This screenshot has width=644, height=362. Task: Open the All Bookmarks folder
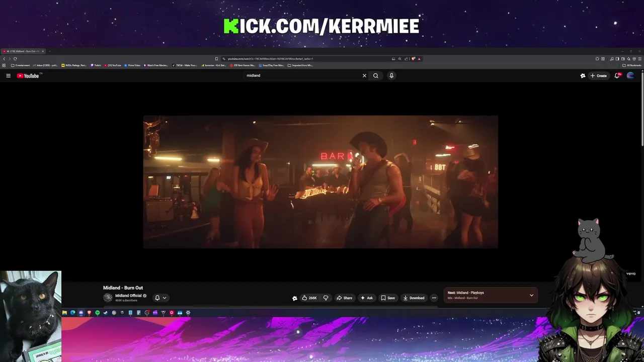coord(632,65)
